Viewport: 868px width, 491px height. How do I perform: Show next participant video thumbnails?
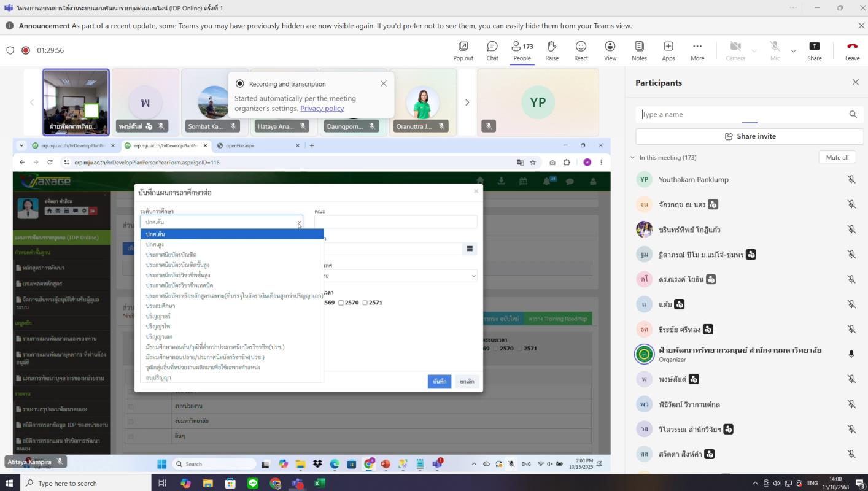coord(467,102)
